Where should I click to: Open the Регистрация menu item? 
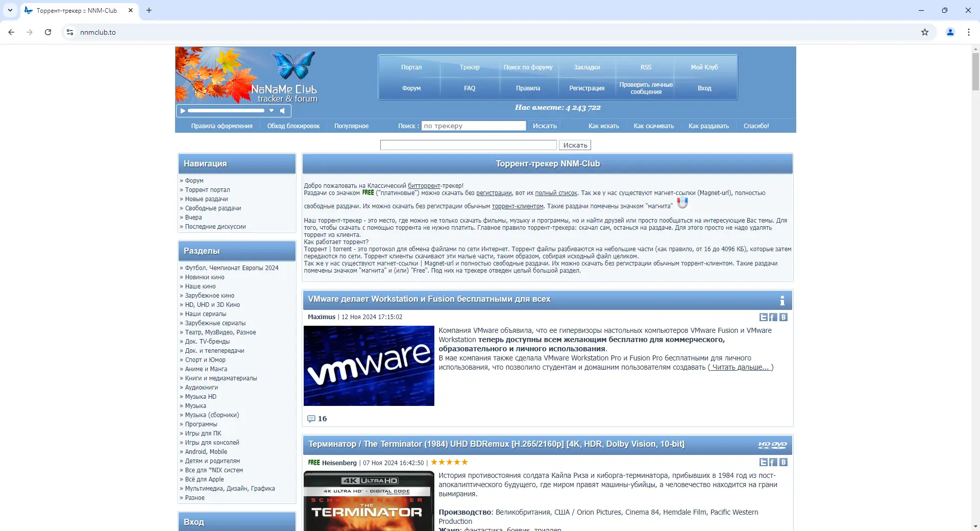[x=587, y=88]
